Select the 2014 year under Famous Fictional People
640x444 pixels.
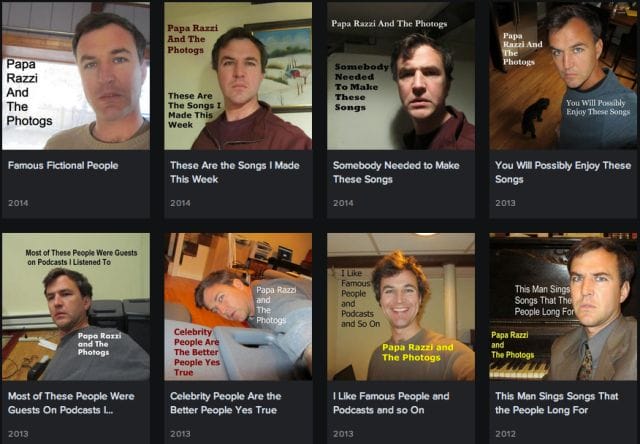[x=18, y=203]
